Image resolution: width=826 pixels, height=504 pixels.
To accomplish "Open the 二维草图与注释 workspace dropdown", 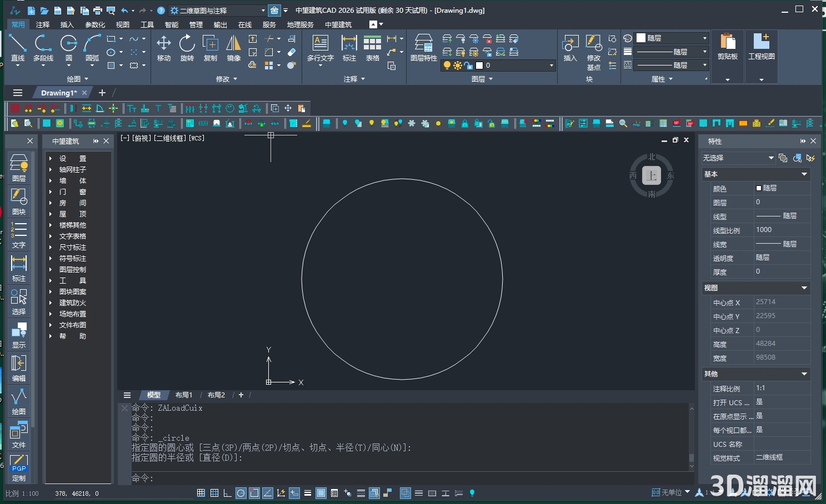I will click(218, 11).
